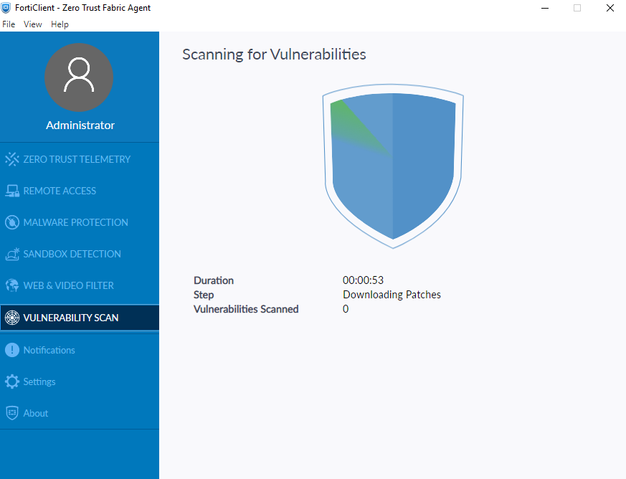Click the Sandbox Detection icon
626x479 pixels.
click(12, 254)
